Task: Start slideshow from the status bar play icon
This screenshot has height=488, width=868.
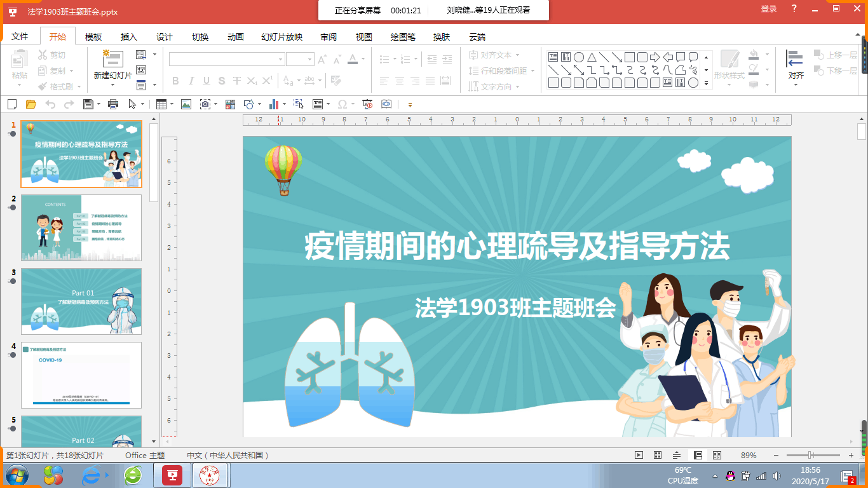Action: click(x=639, y=455)
